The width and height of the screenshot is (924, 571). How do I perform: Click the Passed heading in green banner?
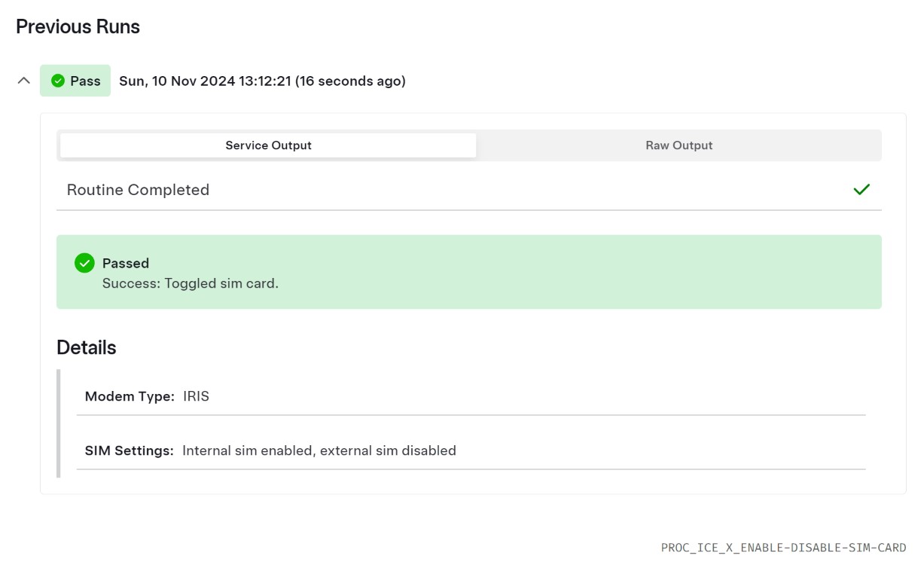coord(126,263)
